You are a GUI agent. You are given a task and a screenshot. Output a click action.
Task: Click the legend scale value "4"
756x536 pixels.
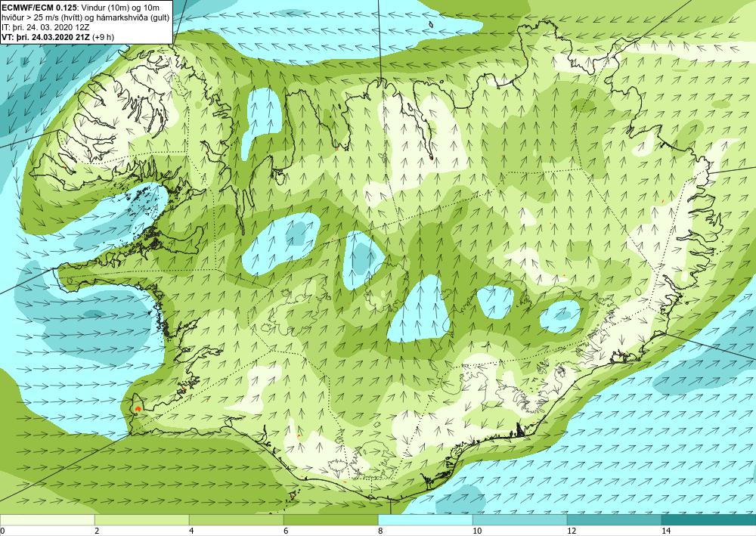[191, 531]
